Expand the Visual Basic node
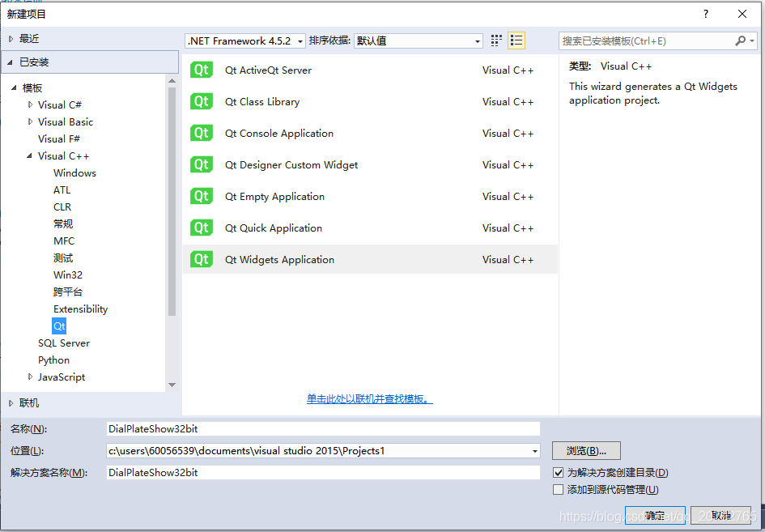Viewport: 765px width, 532px height. tap(30, 121)
